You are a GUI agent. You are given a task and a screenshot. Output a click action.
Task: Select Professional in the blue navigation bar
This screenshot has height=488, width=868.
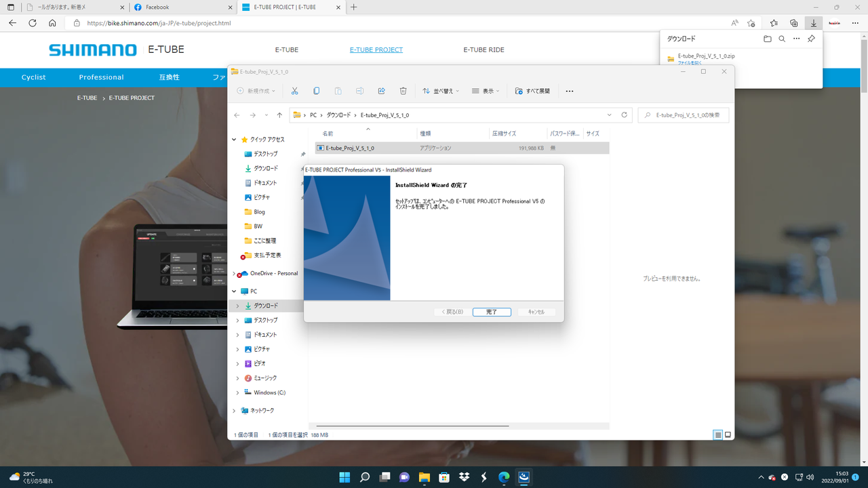point(101,77)
